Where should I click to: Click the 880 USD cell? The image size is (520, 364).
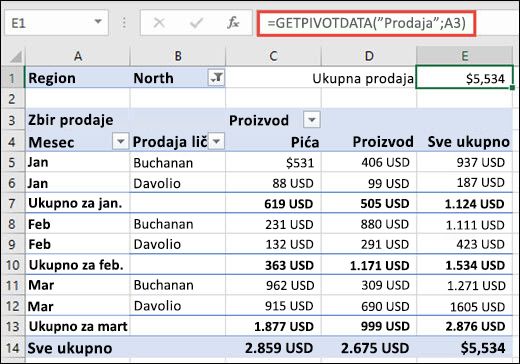tap(369, 224)
